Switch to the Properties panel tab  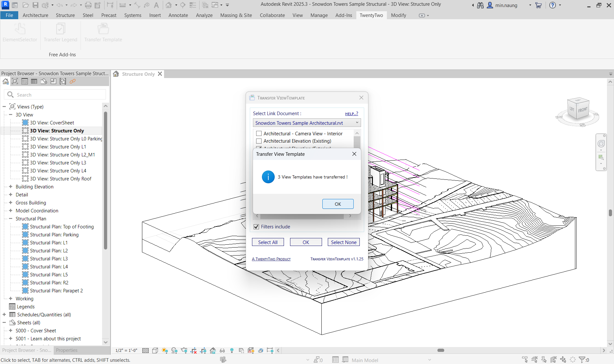[x=67, y=350]
